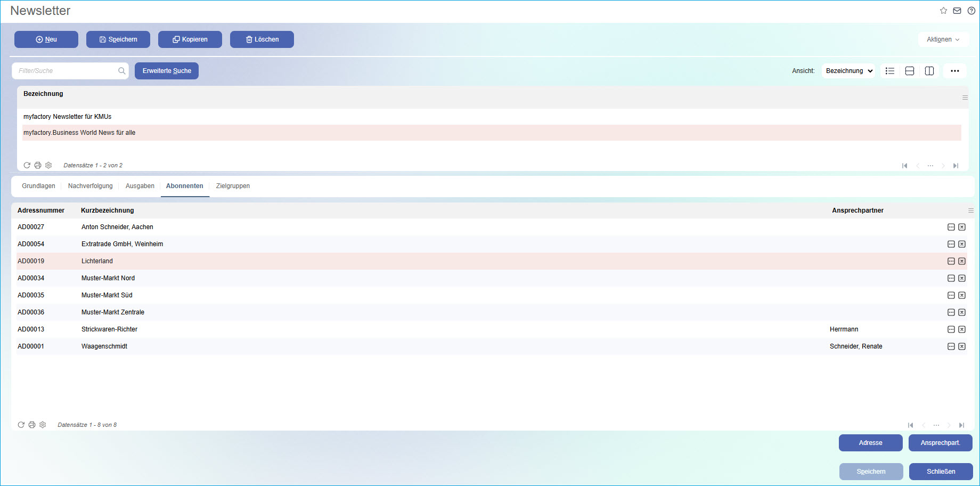Screen dimensions: 980x486
Task: Open details icon for Extratrade GmbH, Weinheim row
Action: click(951, 244)
